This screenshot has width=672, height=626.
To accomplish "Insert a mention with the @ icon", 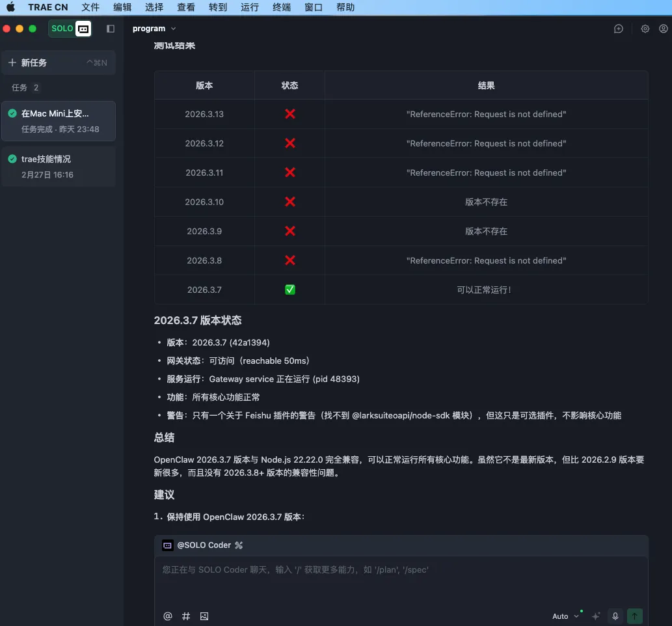I will pos(168,616).
